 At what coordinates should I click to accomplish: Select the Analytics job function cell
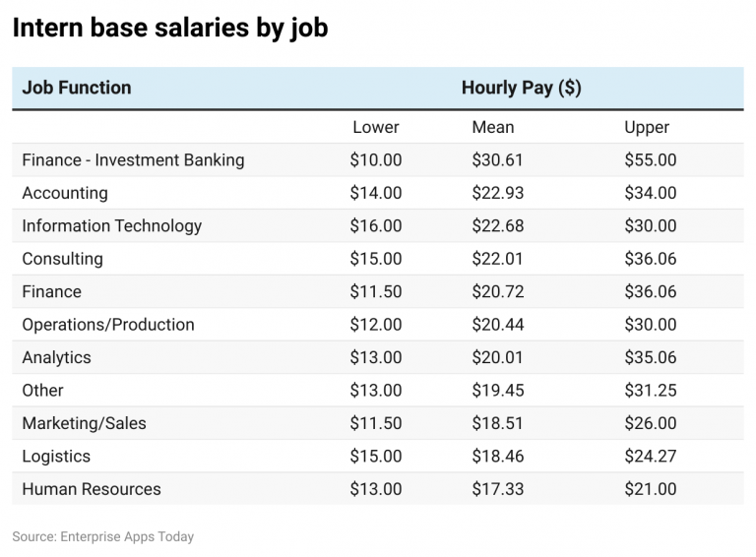(56, 357)
